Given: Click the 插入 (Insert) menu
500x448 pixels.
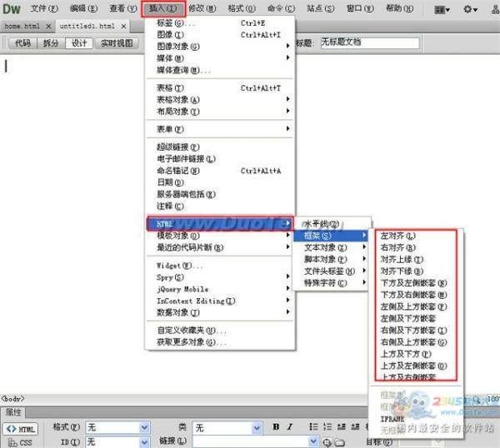Looking at the screenshot, I should coord(163,8).
